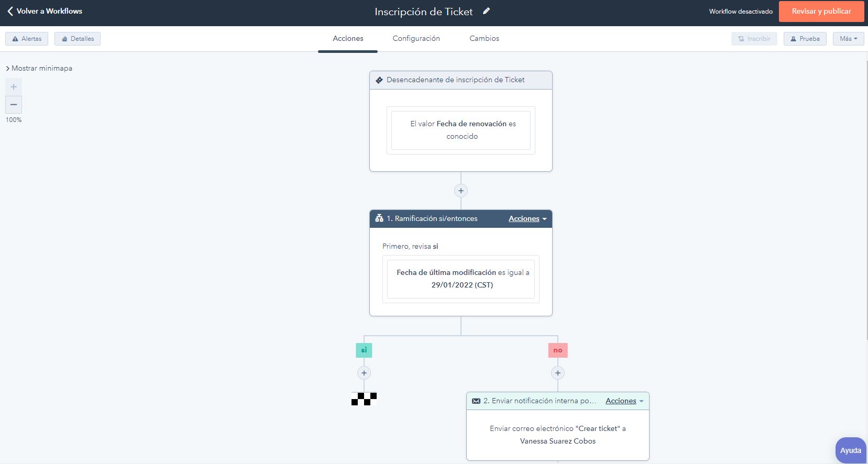
Task: Click the Prueba button
Action: [805, 39]
